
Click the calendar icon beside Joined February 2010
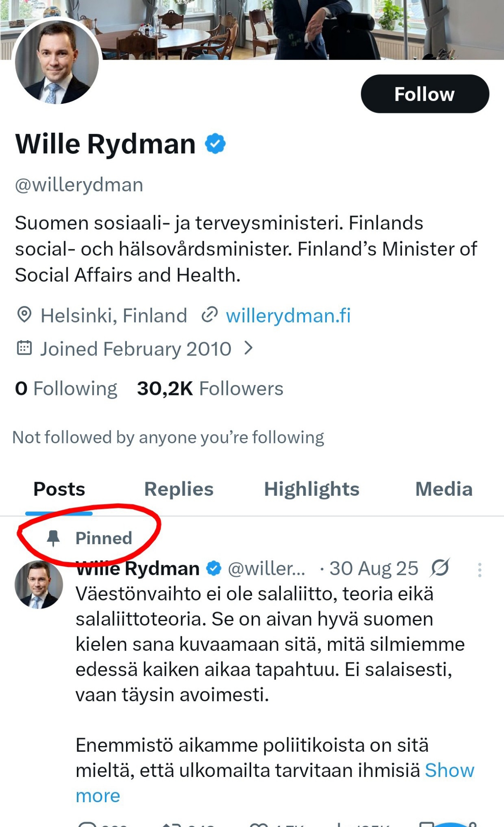pos(24,348)
